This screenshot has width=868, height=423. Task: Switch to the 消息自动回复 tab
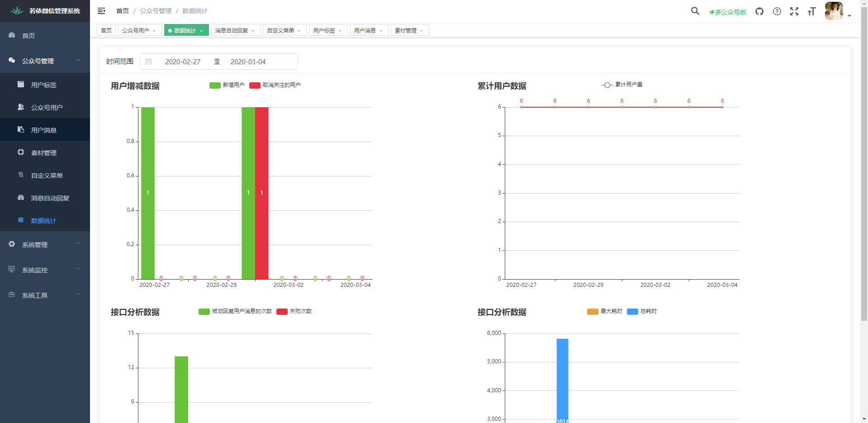232,30
